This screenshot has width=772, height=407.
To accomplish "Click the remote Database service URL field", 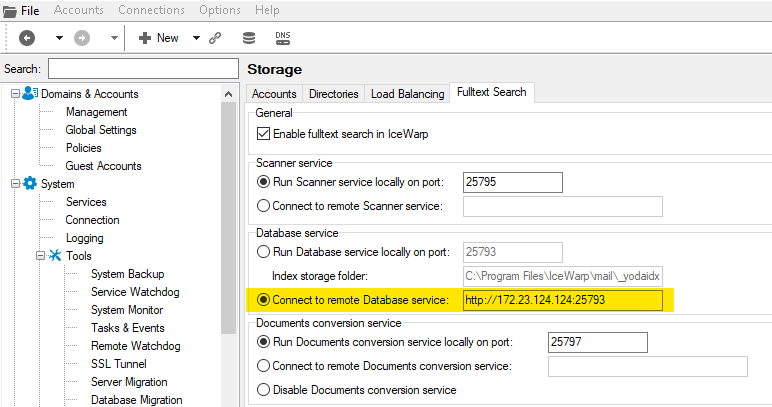I will (563, 300).
